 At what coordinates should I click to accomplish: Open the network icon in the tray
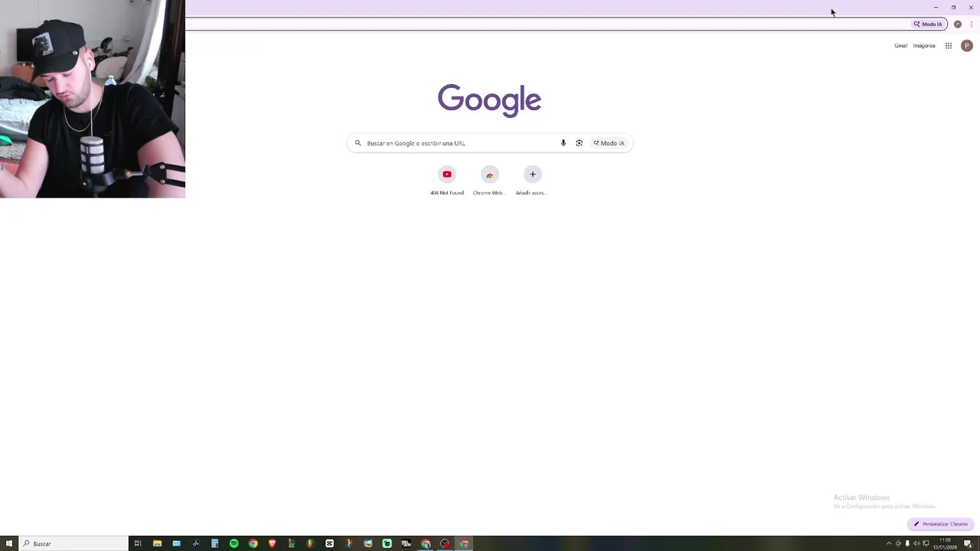[926, 543]
